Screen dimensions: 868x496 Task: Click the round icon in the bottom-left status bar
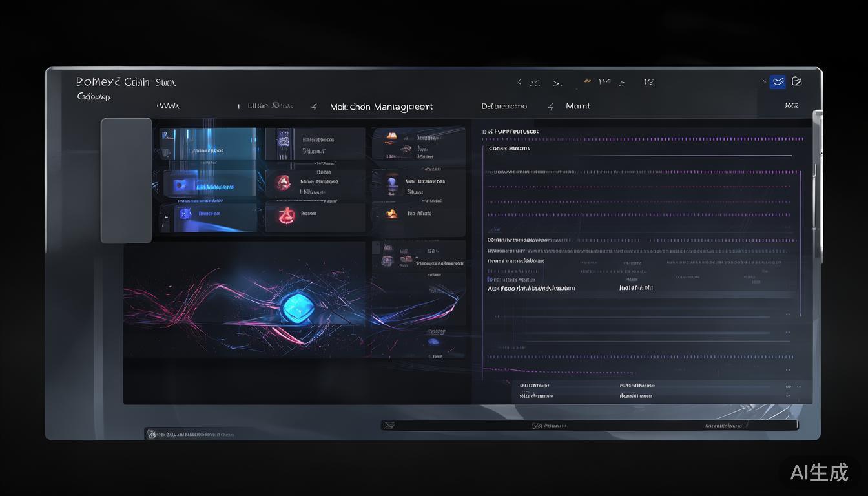(x=151, y=435)
